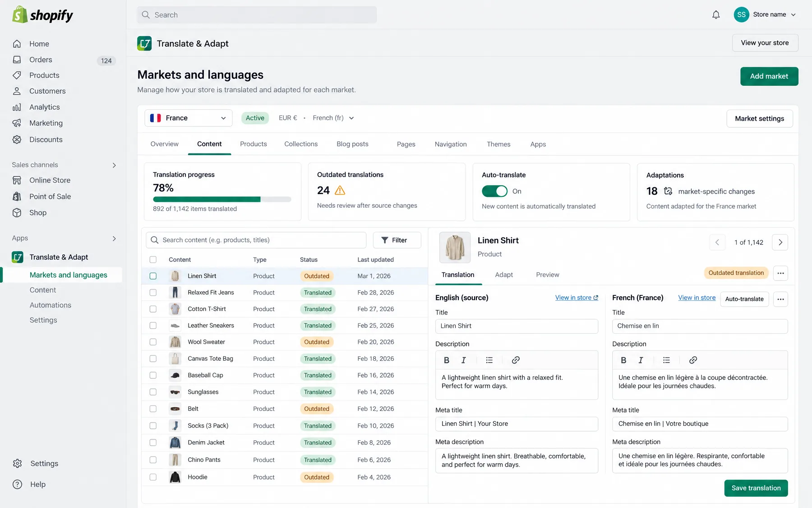Viewport: 812px width, 508px height.
Task: Open the Store name account menu
Action: 766,14
